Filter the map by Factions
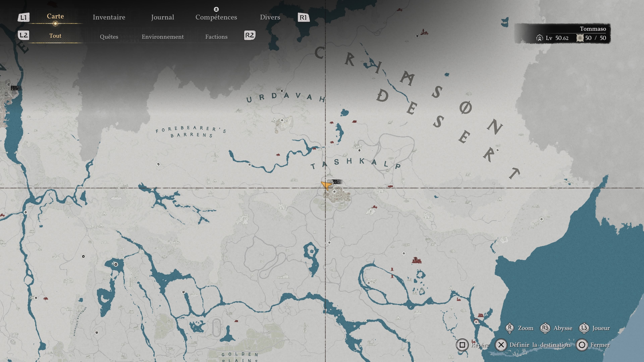This screenshot has height=362, width=644. point(217,37)
